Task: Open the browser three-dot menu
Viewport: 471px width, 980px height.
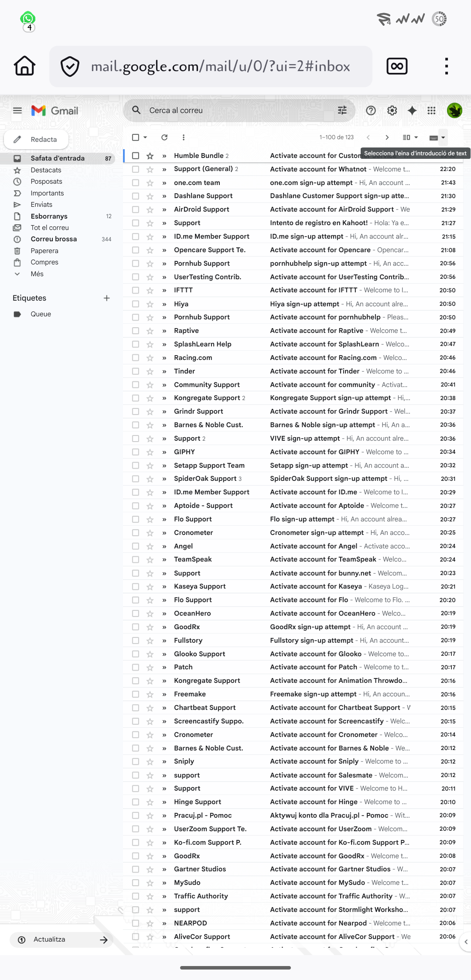Action: (x=446, y=66)
